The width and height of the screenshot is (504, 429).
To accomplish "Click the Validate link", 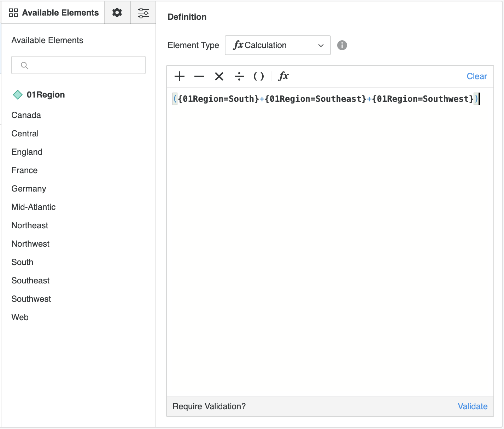I will coord(473,406).
